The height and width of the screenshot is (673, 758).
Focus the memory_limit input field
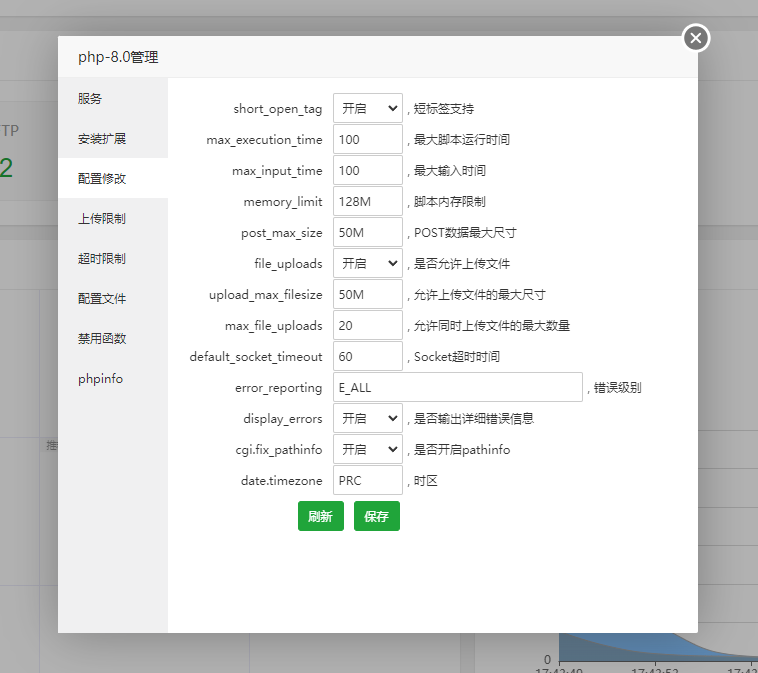click(367, 201)
